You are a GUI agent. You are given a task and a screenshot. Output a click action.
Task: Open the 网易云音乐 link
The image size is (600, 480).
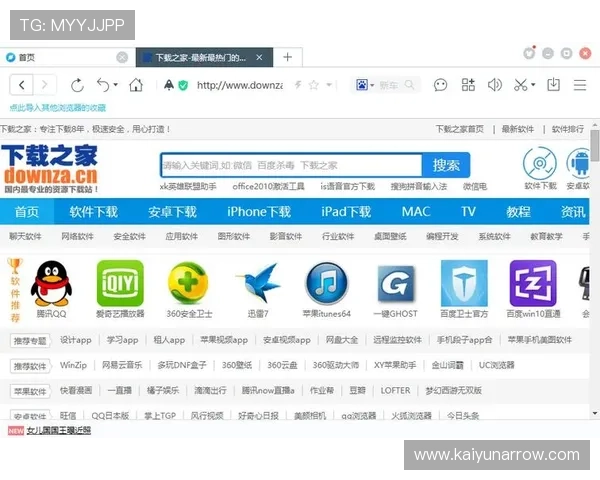[122, 365]
